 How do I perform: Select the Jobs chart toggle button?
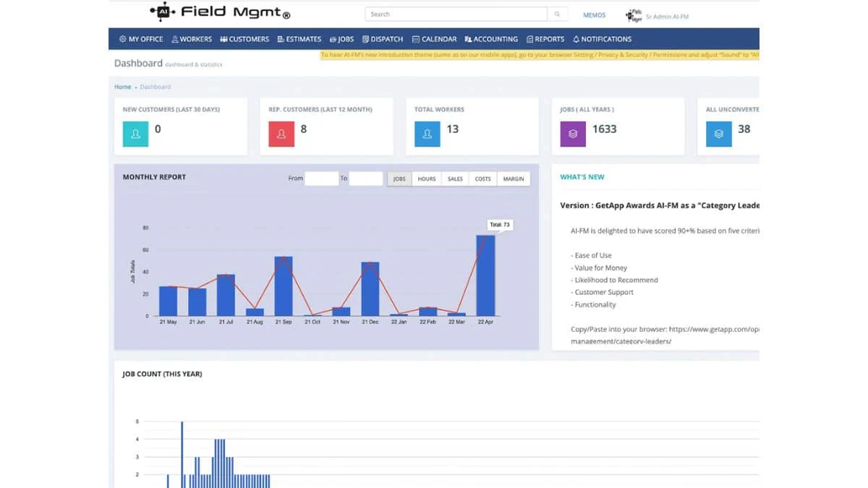click(399, 179)
